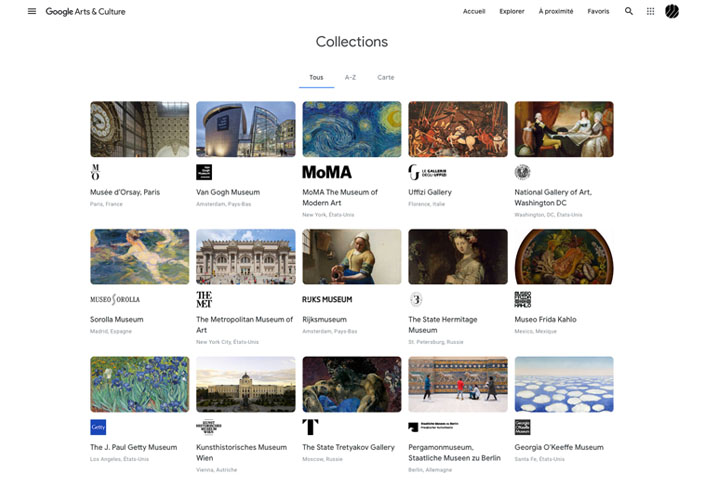Click the Pergamon Ishtar Gate thumbnail

pyautogui.click(x=458, y=384)
